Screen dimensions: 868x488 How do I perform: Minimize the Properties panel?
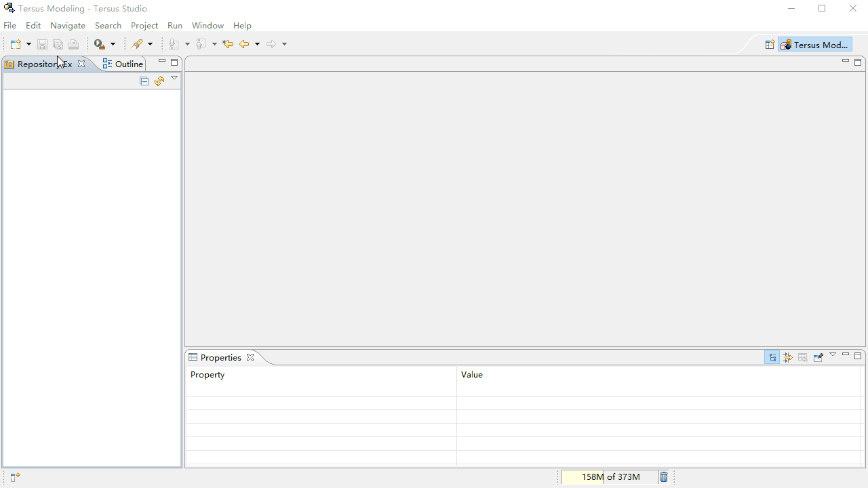846,354
